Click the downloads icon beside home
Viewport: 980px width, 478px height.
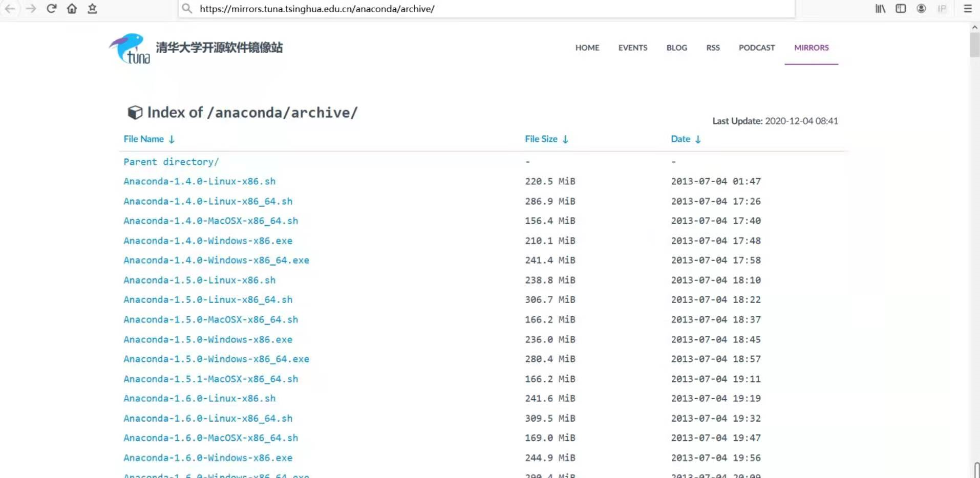(x=92, y=9)
